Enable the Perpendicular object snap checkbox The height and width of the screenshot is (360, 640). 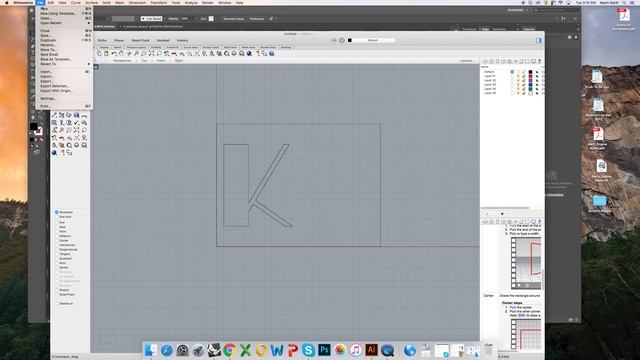(x=57, y=249)
